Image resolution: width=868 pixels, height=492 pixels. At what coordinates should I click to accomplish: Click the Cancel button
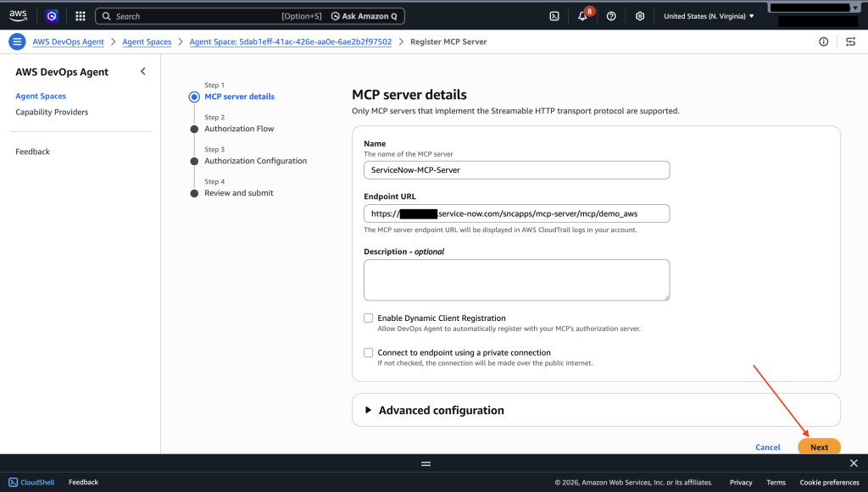pos(768,447)
